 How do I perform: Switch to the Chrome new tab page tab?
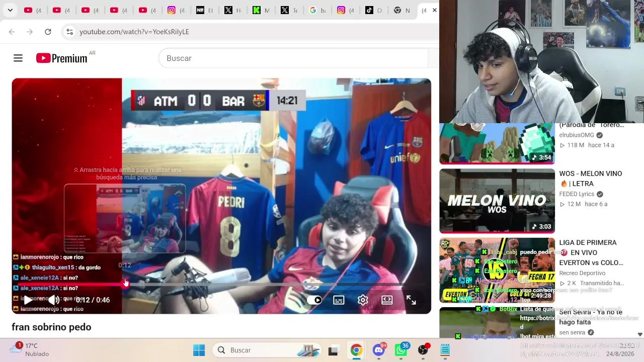coord(402,10)
